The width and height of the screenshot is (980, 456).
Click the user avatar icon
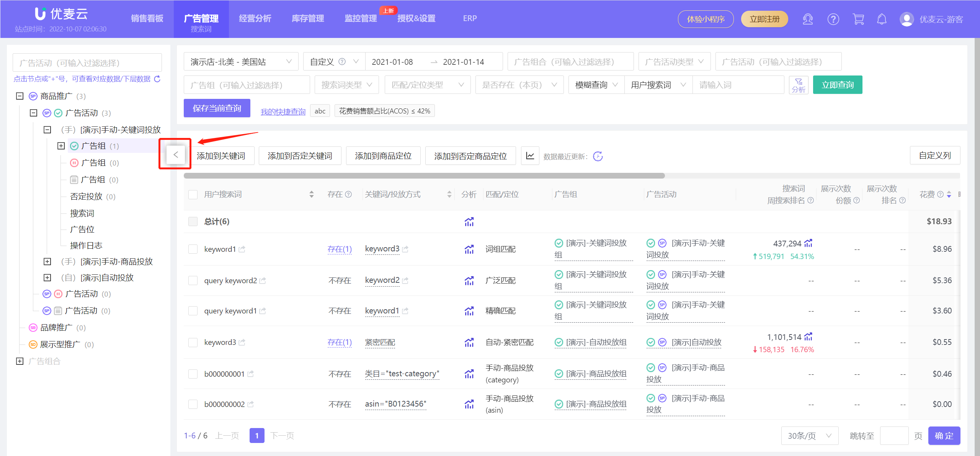pos(906,19)
